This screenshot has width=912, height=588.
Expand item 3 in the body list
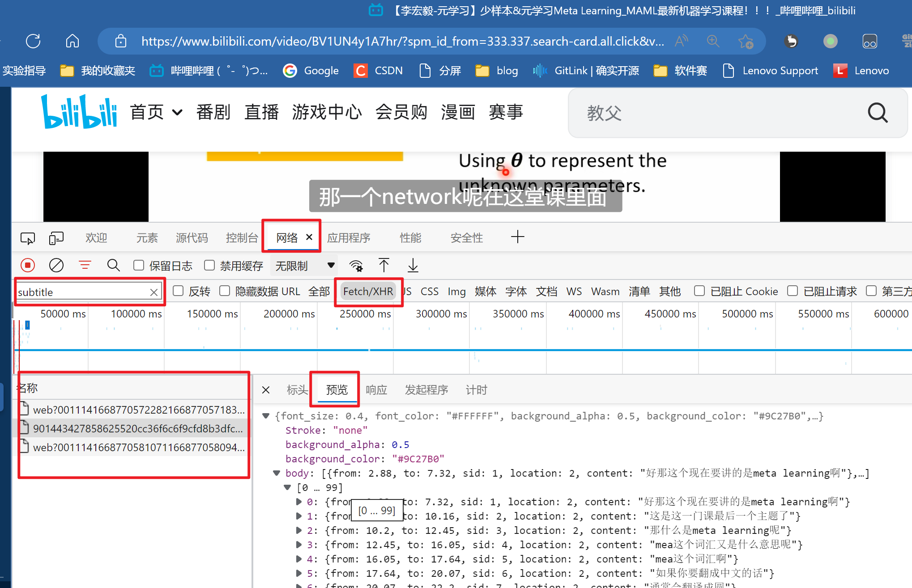(x=299, y=545)
